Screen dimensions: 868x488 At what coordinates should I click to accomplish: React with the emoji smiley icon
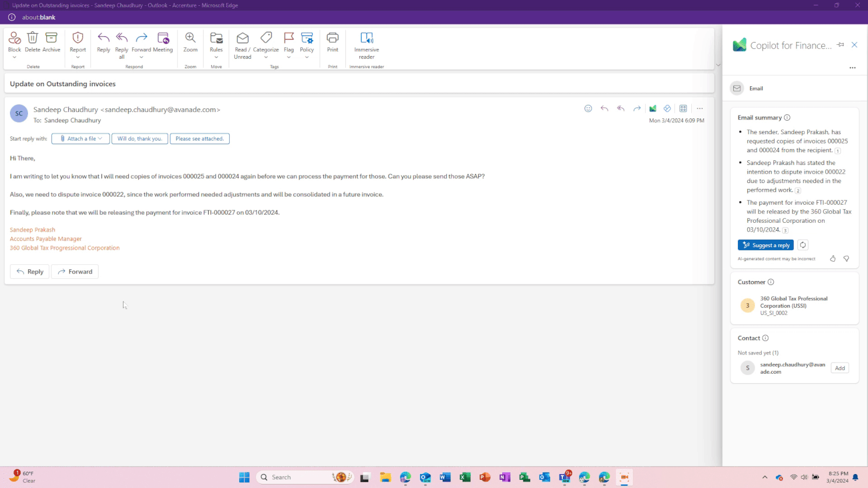coord(588,108)
